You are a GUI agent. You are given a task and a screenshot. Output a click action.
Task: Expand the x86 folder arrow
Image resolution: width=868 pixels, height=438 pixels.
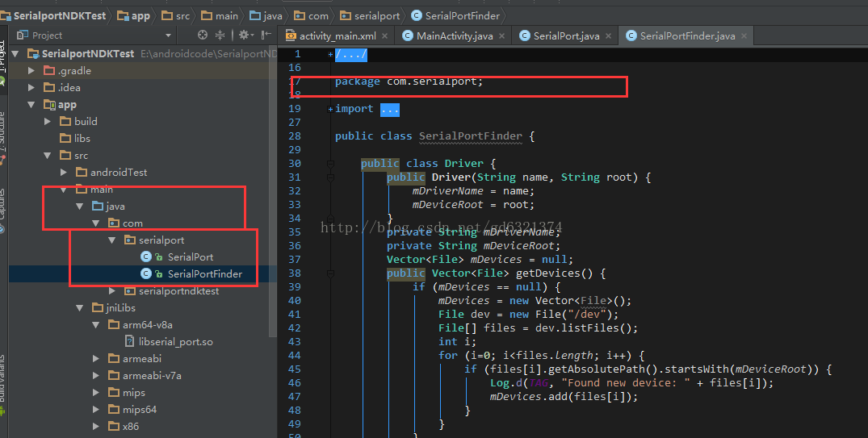(96, 427)
